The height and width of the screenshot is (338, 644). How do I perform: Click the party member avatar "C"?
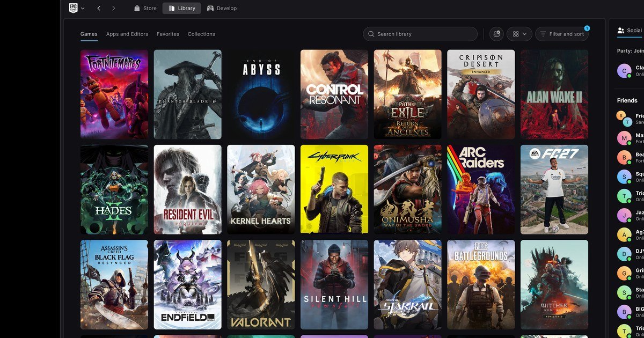coord(624,71)
